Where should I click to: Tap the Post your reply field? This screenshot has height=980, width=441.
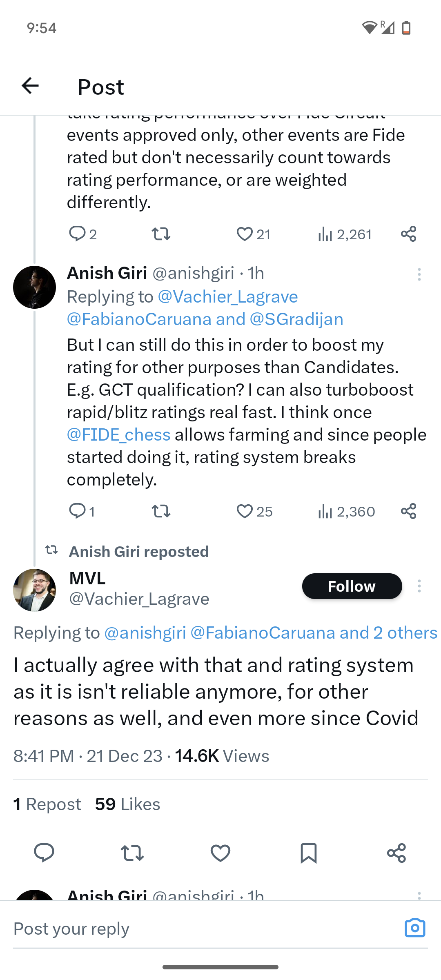(x=196, y=929)
